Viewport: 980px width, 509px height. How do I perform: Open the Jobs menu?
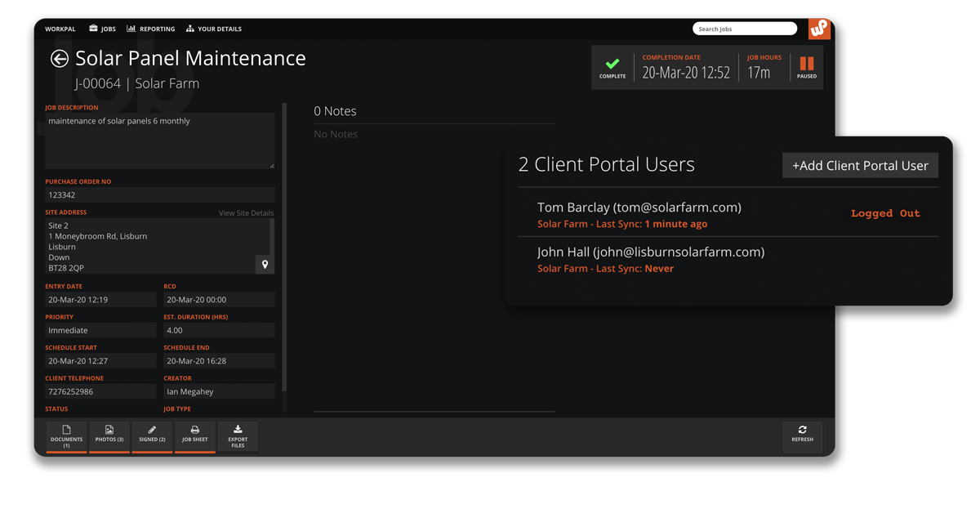pos(102,29)
